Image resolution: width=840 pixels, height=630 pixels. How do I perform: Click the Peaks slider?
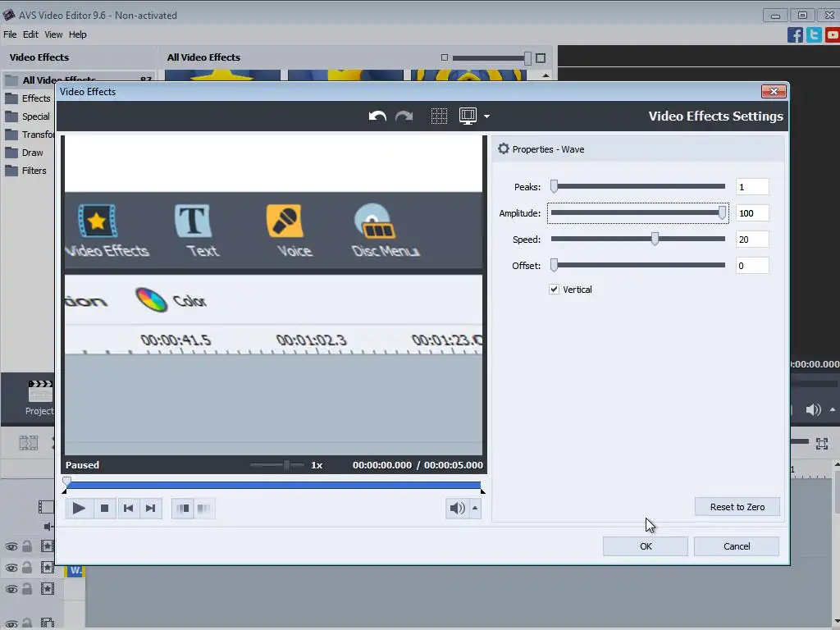point(637,186)
